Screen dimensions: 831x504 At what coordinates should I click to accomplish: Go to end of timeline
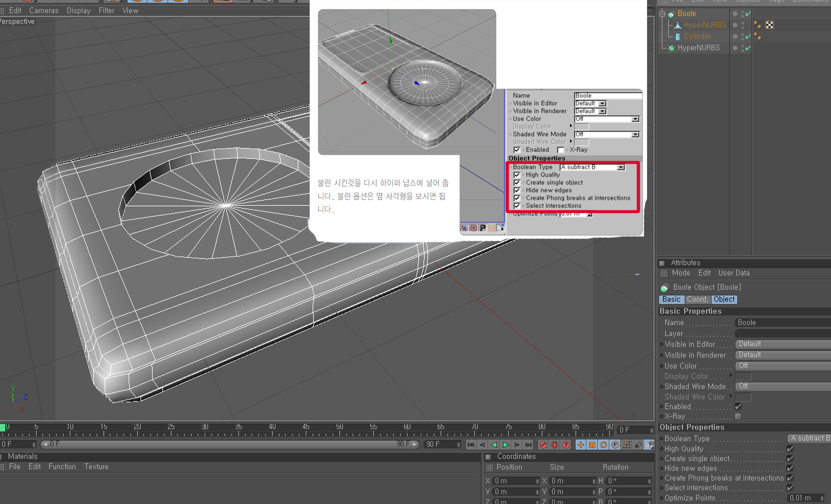[528, 445]
